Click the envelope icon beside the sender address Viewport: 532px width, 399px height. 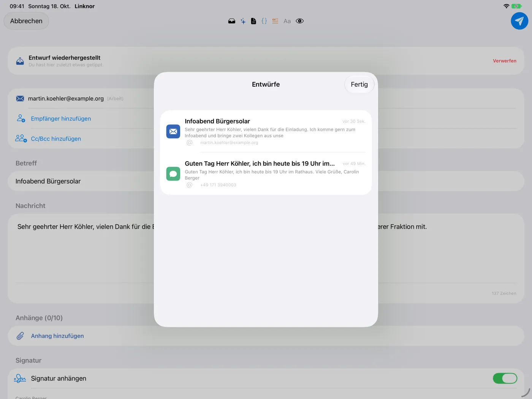pos(20,99)
